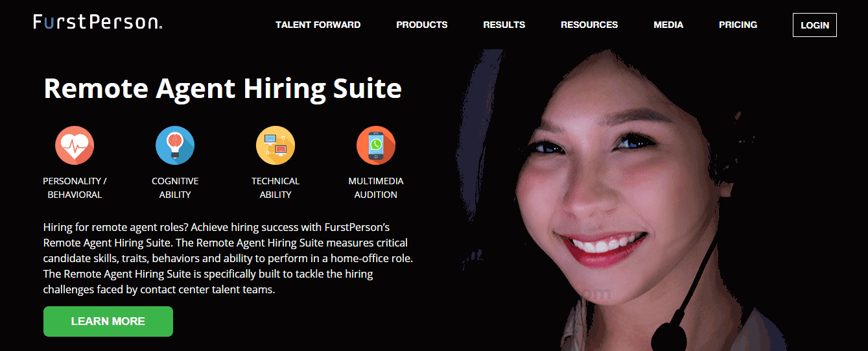The width and height of the screenshot is (868, 351).
Task: Select the Personality / Behavioral label
Action: click(x=75, y=188)
